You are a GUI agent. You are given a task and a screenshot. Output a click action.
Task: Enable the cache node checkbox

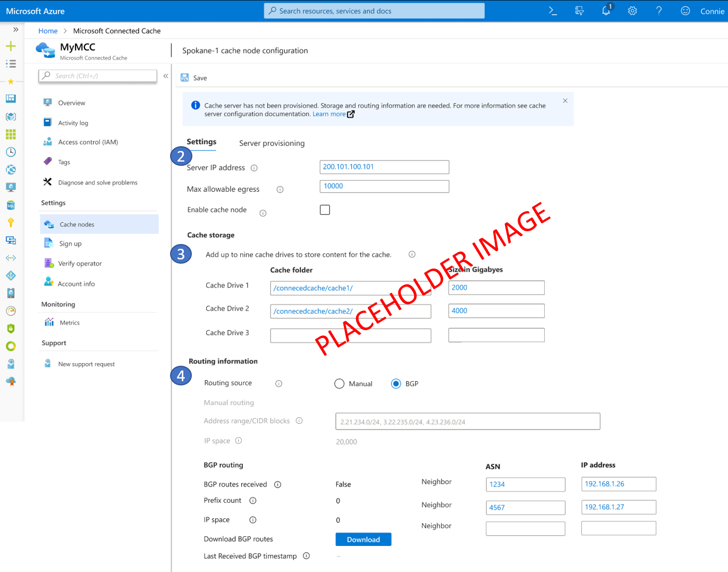pyautogui.click(x=325, y=210)
